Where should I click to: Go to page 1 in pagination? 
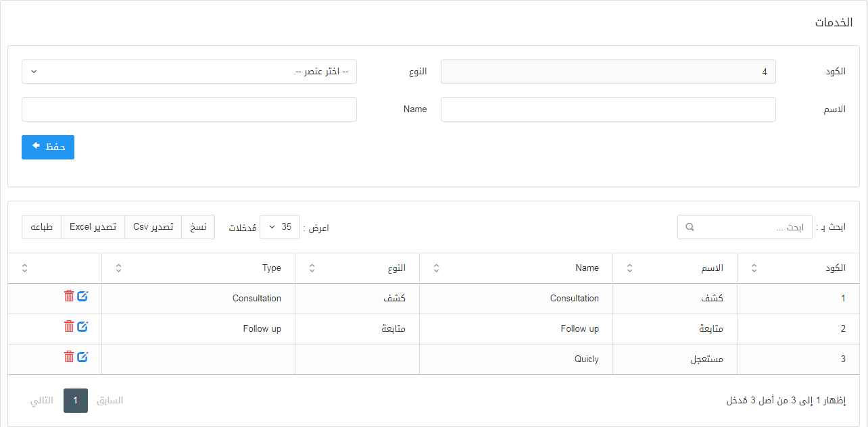click(76, 401)
